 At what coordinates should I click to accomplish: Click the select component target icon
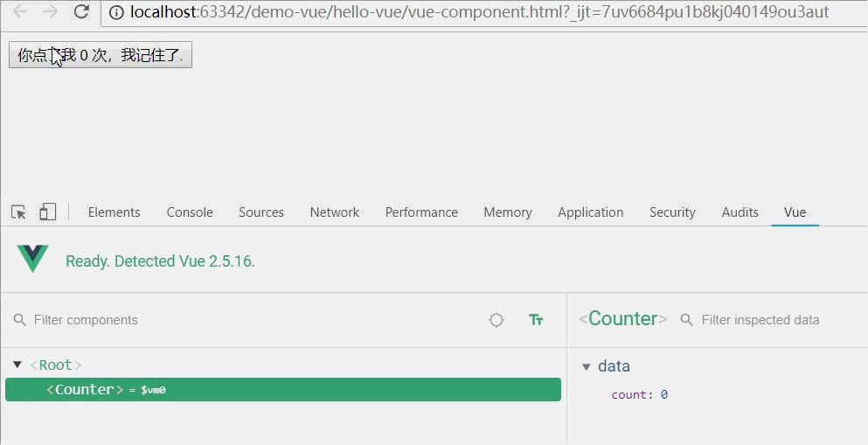496,320
